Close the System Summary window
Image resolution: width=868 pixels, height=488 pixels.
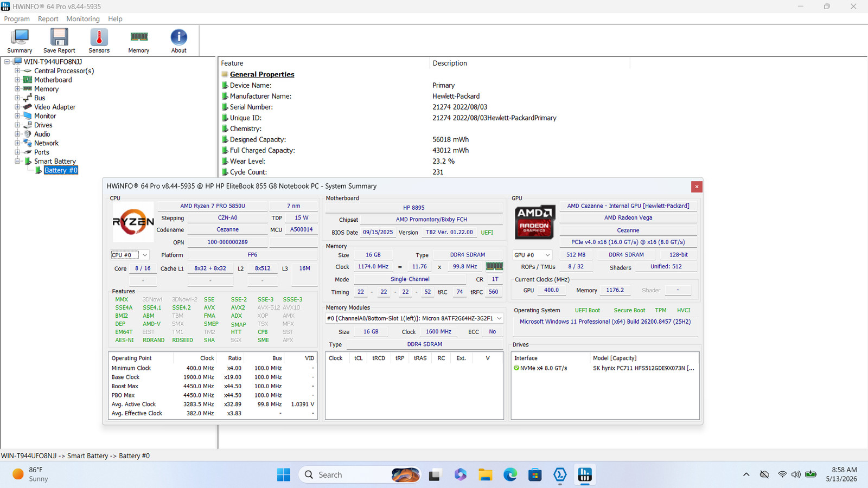[x=697, y=187]
